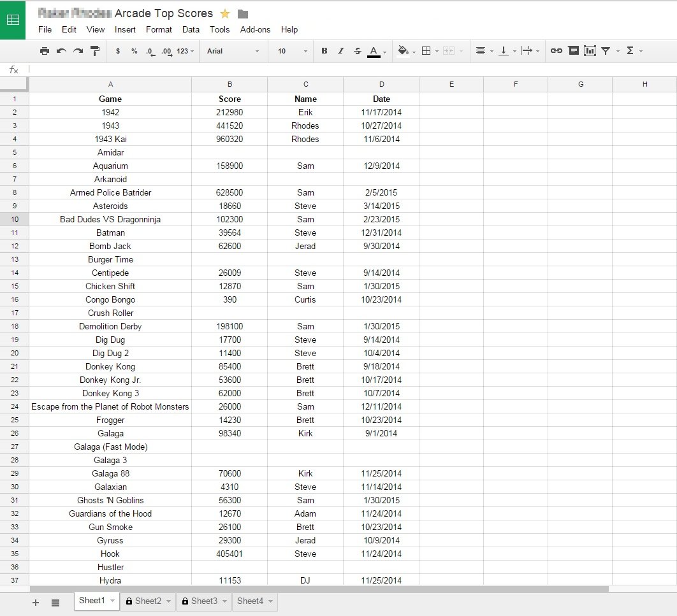Format as percent icon
The width and height of the screenshot is (677, 616).
(x=135, y=51)
